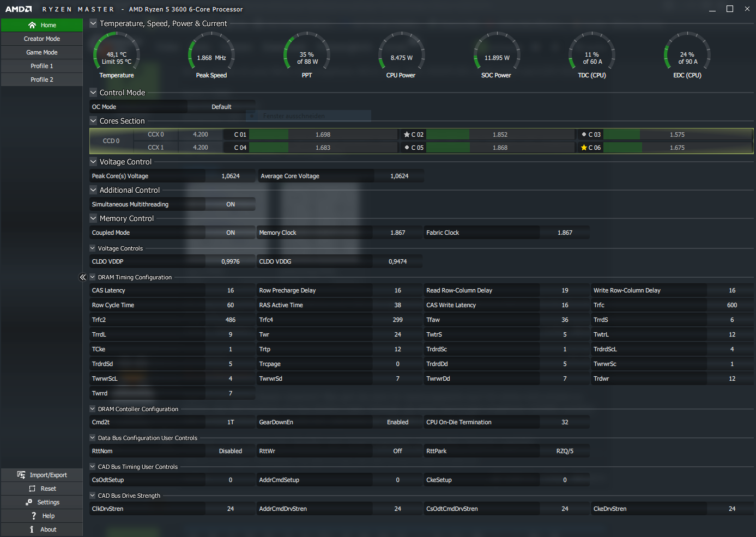Open Settings from sidebar
Viewport: 756px width, 537px height.
42,502
